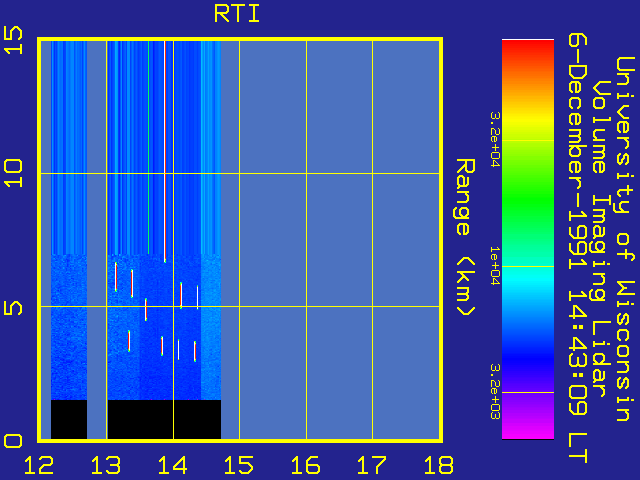
Task: Click the range axis tick label 15
Action: coord(13,40)
